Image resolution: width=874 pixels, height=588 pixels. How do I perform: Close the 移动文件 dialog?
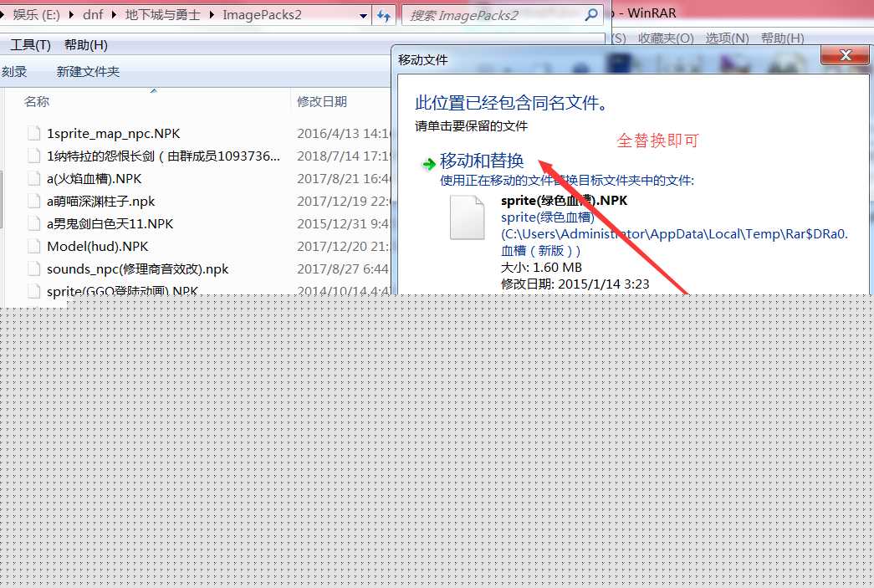click(x=845, y=55)
